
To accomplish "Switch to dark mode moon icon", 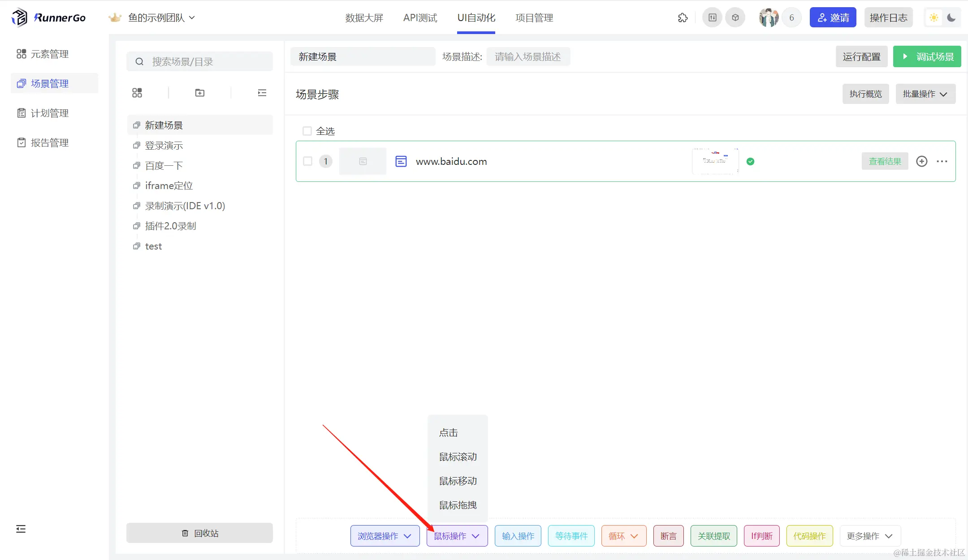I will point(951,18).
